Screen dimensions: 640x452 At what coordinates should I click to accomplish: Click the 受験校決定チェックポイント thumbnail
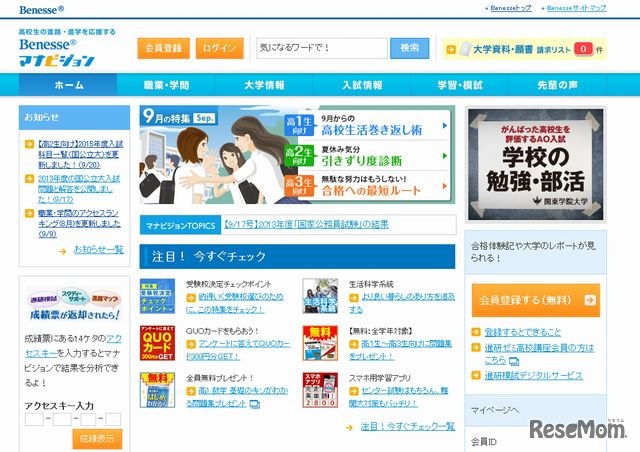[157, 296]
